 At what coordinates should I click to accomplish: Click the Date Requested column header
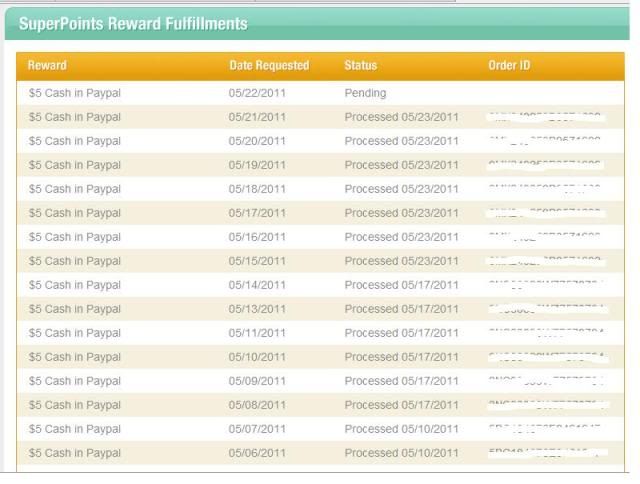pyautogui.click(x=269, y=65)
